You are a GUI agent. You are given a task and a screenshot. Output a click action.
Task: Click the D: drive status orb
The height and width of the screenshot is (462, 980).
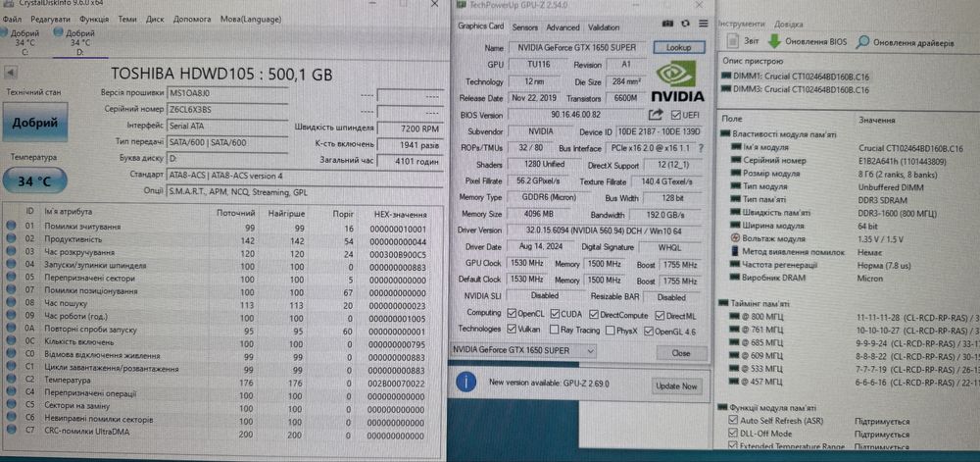pyautogui.click(x=58, y=32)
